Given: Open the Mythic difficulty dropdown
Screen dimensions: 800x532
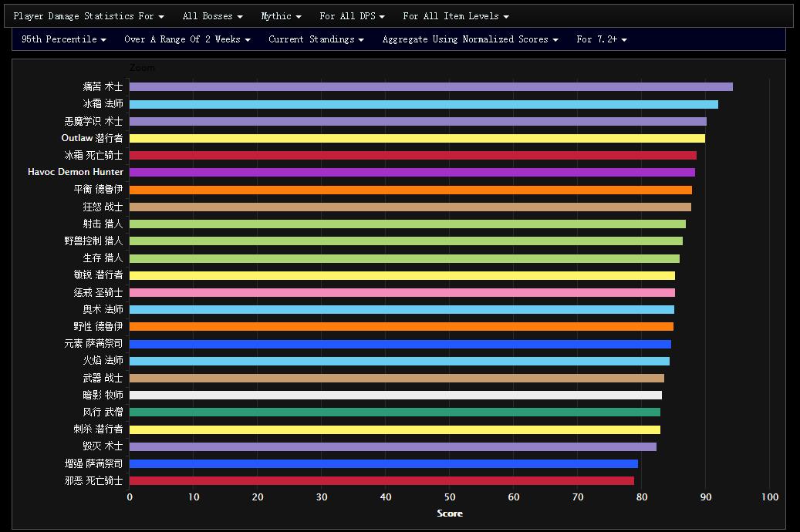Looking at the screenshot, I should pyautogui.click(x=281, y=16).
